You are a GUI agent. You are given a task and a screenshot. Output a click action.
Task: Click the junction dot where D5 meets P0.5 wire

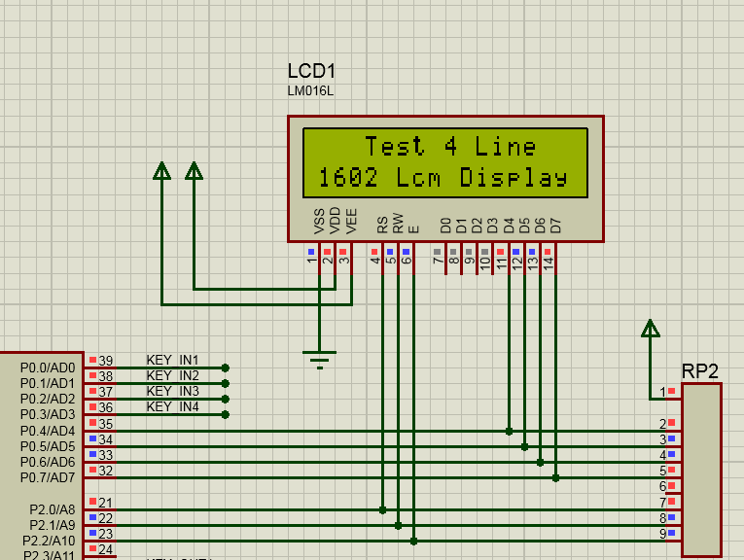(x=525, y=447)
